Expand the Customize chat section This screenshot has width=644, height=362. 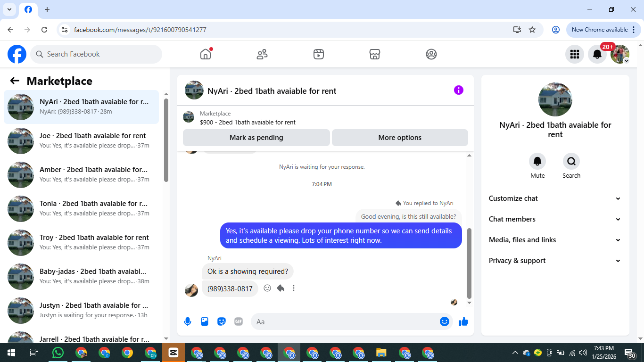555,198
